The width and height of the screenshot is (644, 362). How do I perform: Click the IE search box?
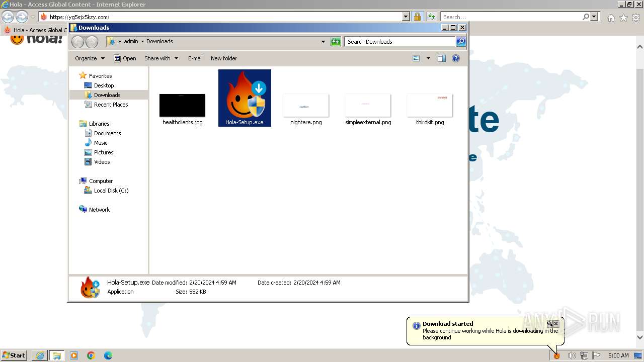[x=511, y=17]
